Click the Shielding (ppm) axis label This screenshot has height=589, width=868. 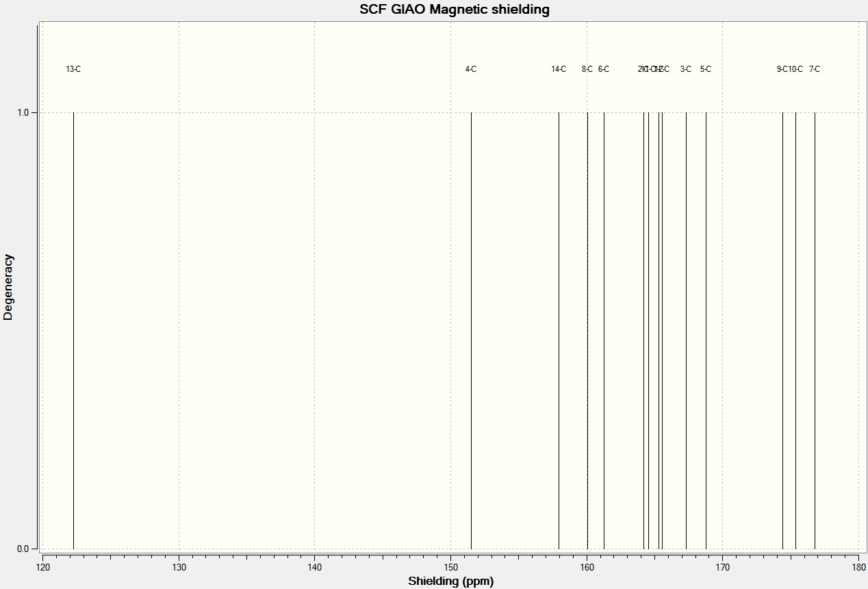[450, 581]
